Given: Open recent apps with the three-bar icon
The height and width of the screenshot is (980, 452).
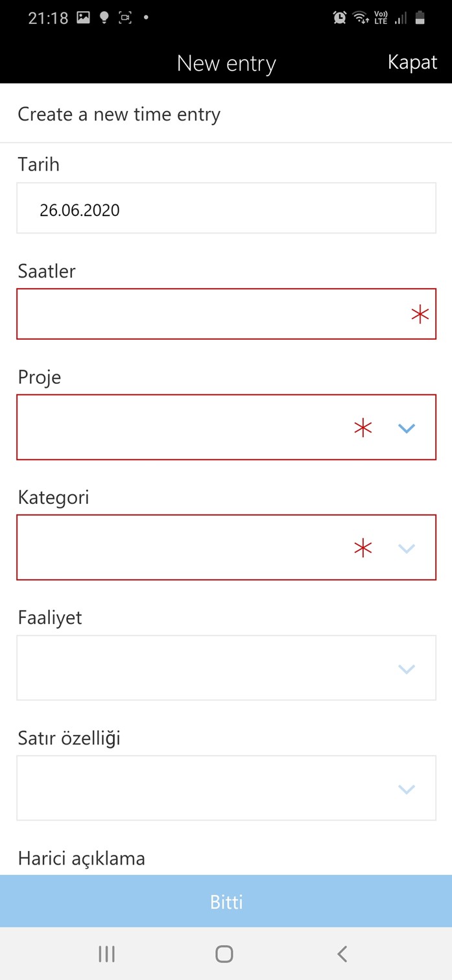Looking at the screenshot, I should click(106, 953).
